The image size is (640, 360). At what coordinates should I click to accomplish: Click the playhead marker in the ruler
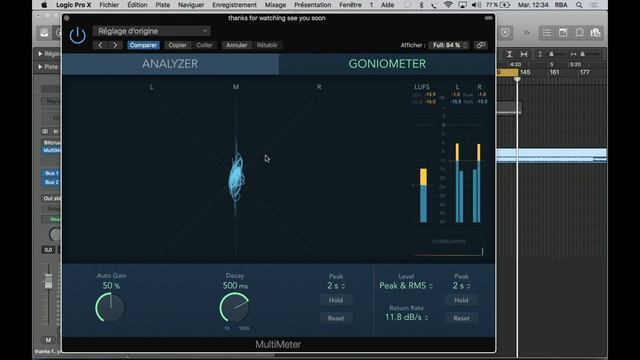coord(517,79)
